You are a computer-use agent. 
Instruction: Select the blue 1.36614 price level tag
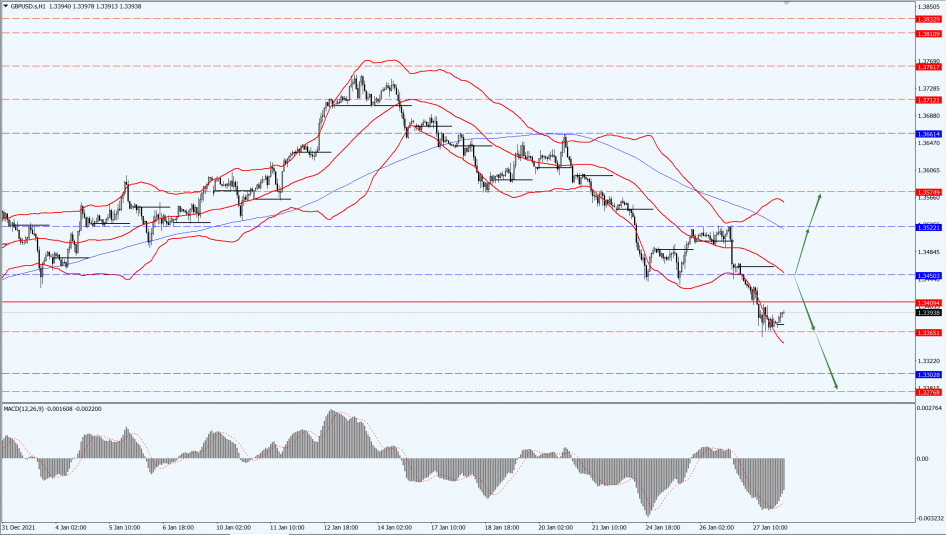click(928, 133)
